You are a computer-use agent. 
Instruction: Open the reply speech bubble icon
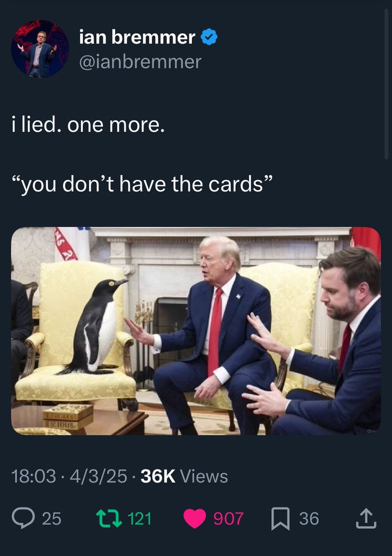pyautogui.click(x=23, y=518)
